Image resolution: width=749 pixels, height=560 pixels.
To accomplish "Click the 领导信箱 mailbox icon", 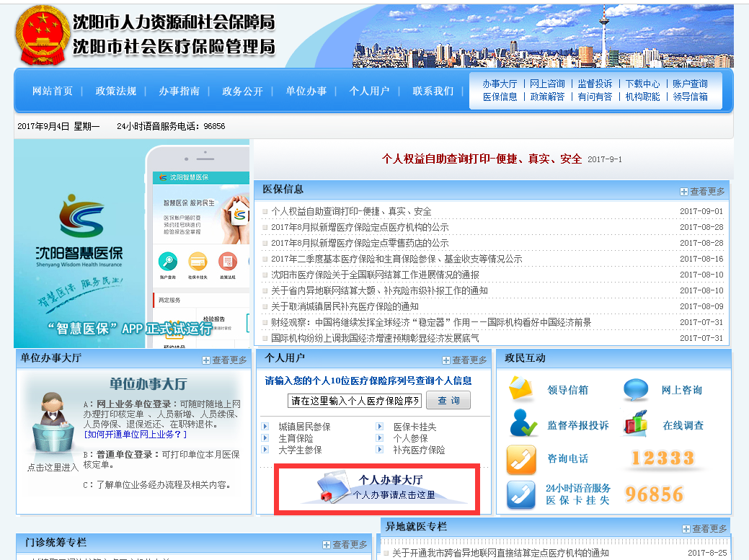I will (x=521, y=389).
